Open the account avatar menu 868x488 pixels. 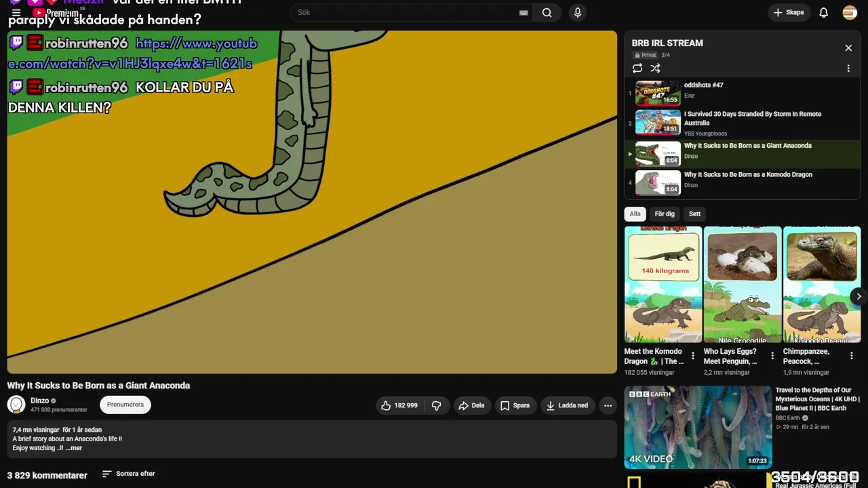pos(850,12)
